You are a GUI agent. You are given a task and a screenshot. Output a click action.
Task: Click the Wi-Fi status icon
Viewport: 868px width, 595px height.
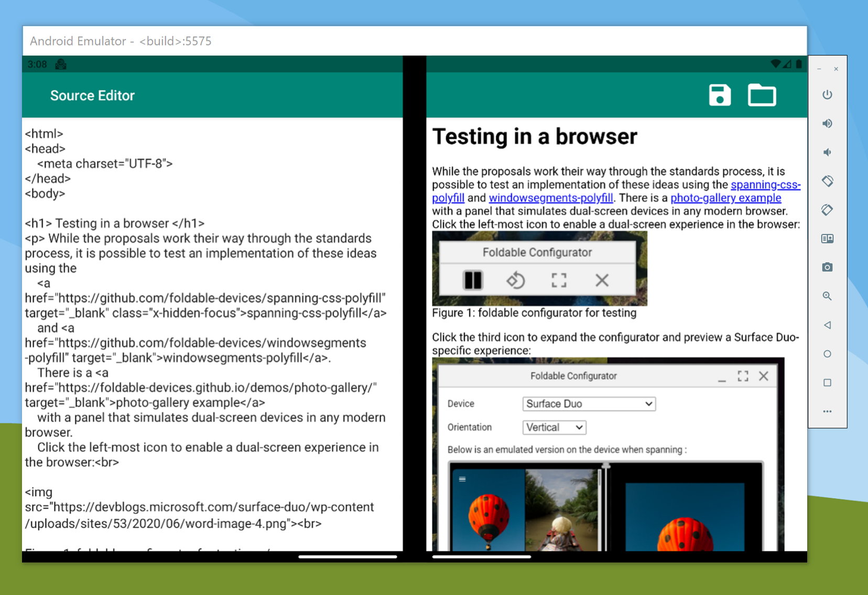775,64
